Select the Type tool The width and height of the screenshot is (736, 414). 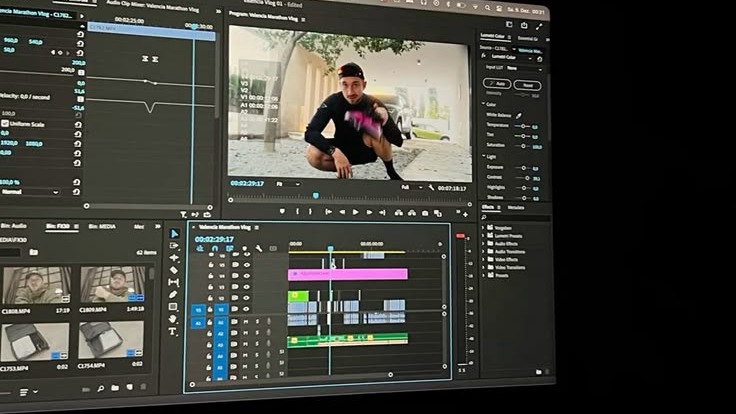173,331
